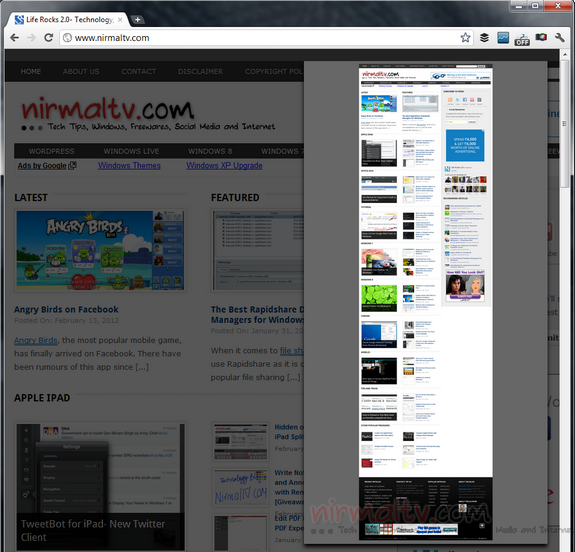The height and width of the screenshot is (552, 575).
Task: Open the Write Notes handwriting thumbnail
Action: pos(241,488)
